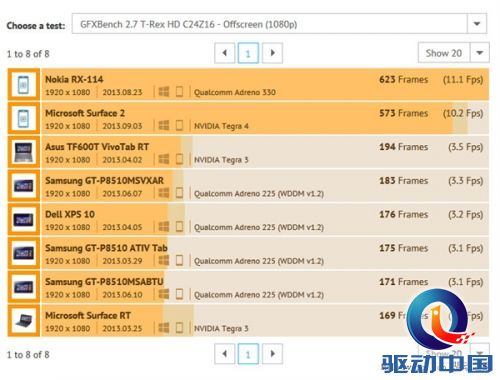Open the top Show 20 dropdown arrow
Screen dimensions: 500x380
[x=479, y=53]
